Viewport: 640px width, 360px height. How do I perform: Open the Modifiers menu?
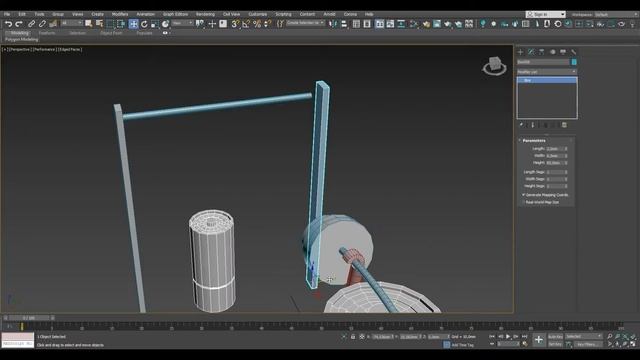coord(120,14)
